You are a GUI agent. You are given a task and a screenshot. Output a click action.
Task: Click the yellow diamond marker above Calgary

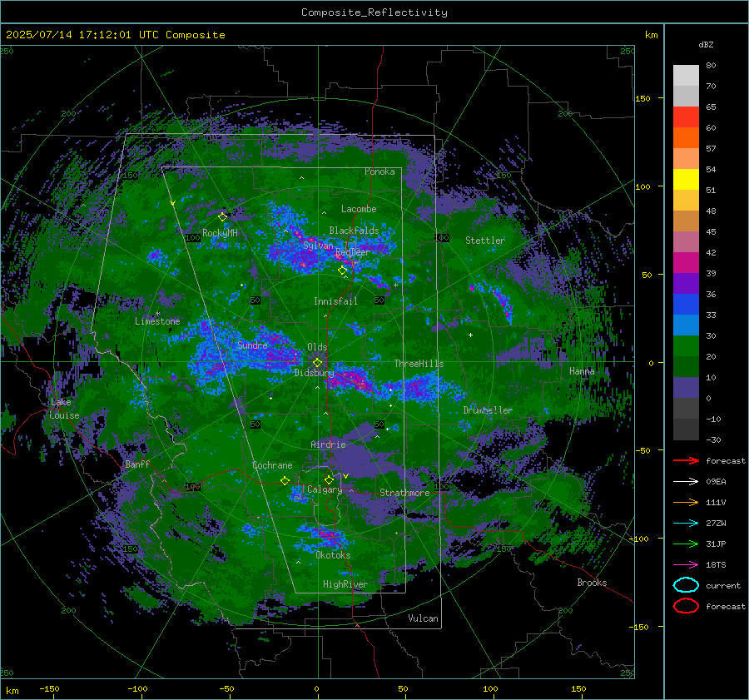329,479
